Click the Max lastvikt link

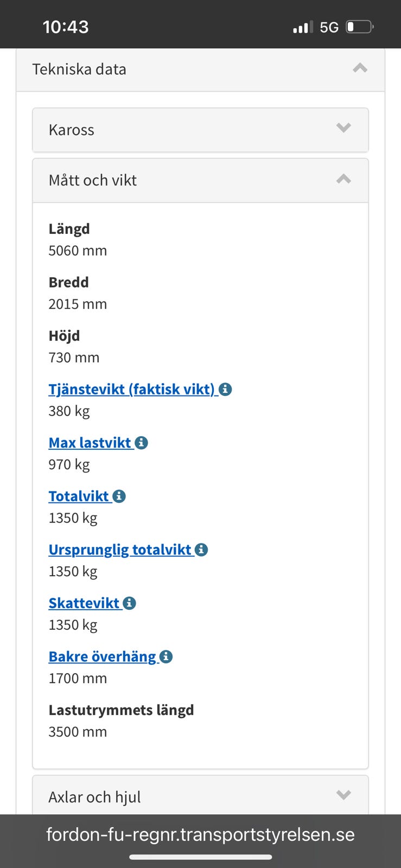(90, 443)
